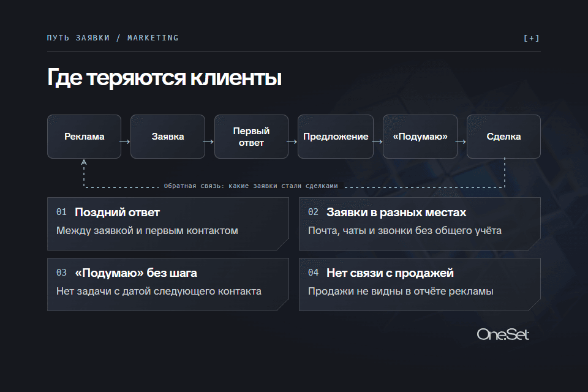Click the OneSet logo

tap(503, 334)
